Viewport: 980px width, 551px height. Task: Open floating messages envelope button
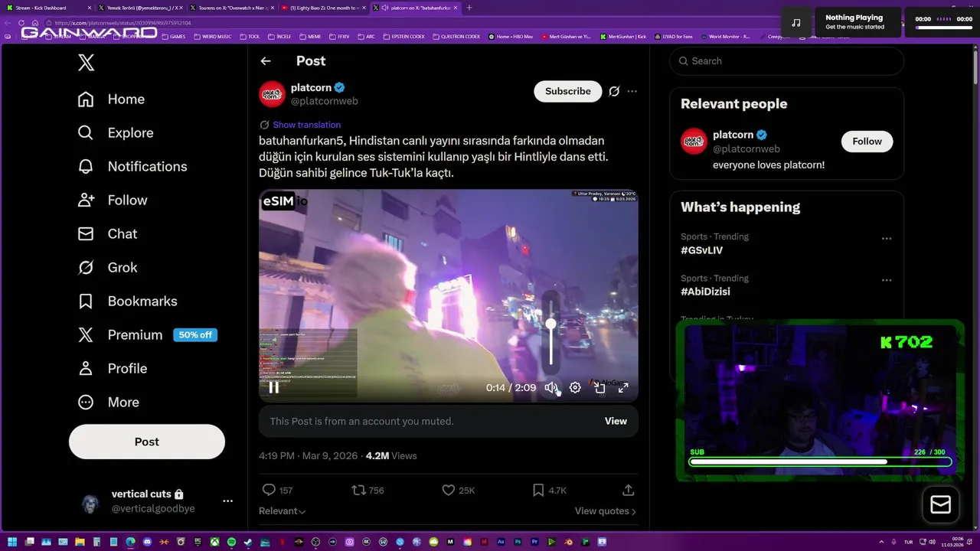(x=940, y=505)
